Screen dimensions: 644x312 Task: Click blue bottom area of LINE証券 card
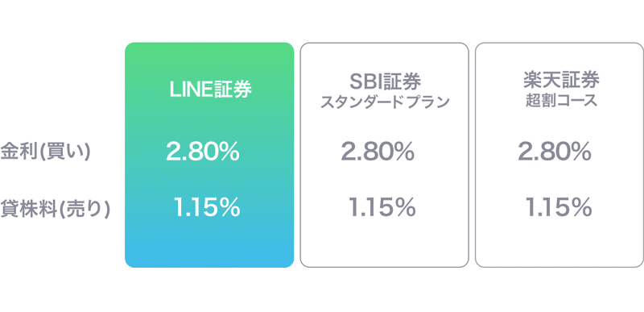coord(209,247)
